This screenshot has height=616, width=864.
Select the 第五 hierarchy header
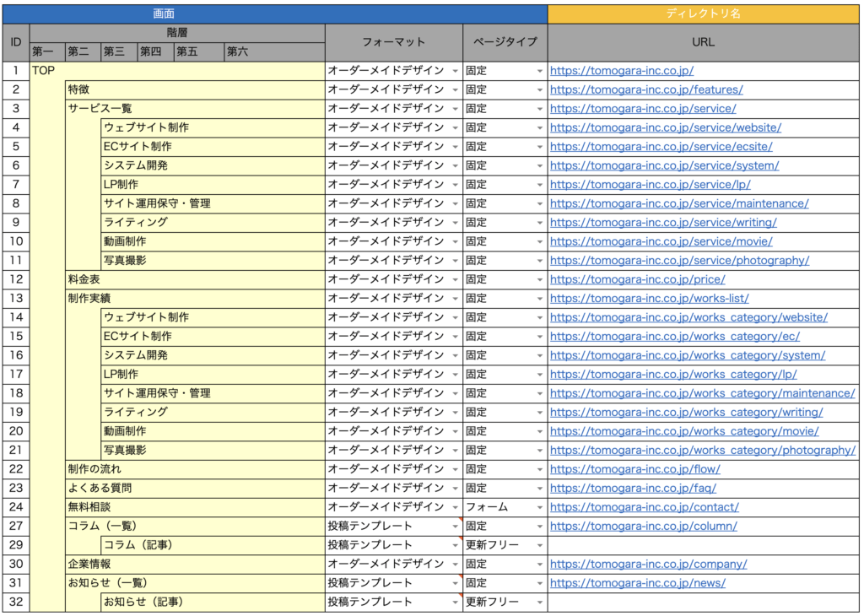click(x=199, y=51)
